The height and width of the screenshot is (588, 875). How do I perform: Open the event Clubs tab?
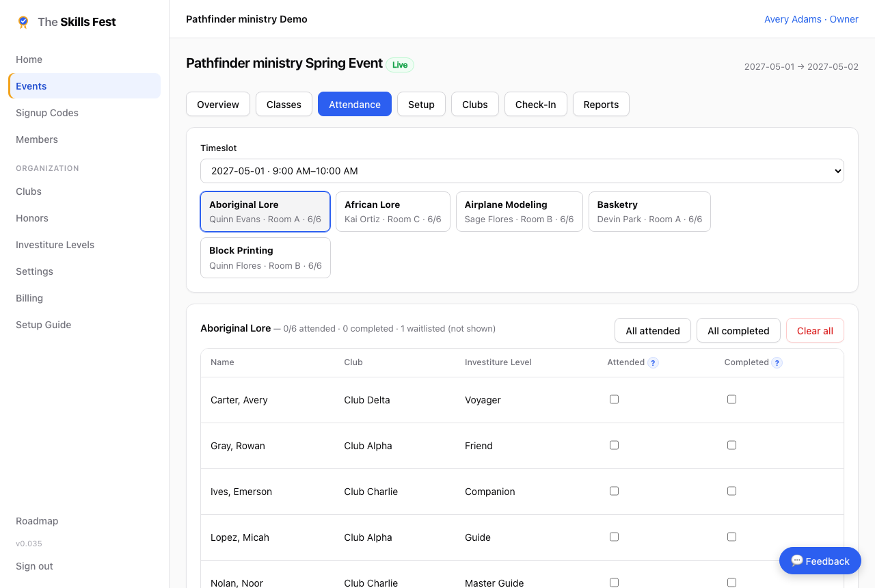(475, 104)
